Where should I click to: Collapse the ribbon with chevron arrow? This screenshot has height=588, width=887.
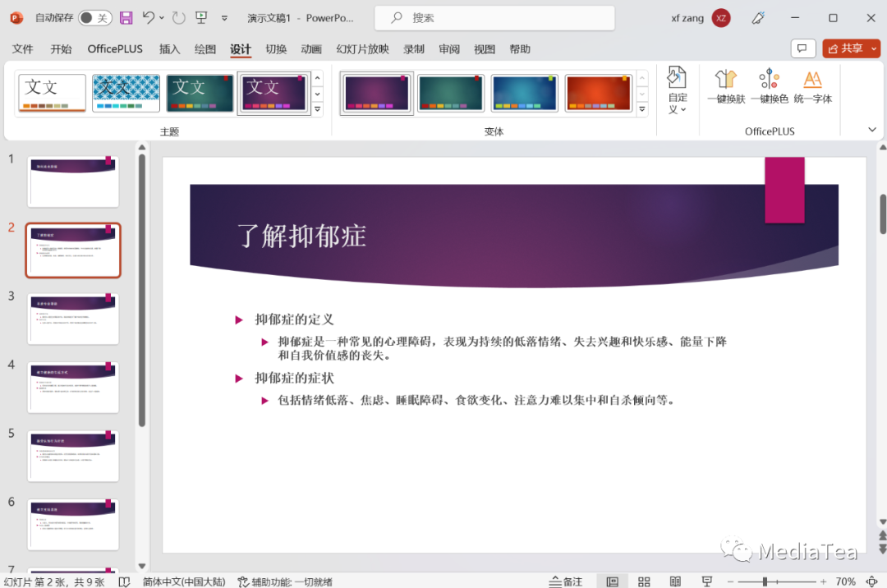[872, 130]
